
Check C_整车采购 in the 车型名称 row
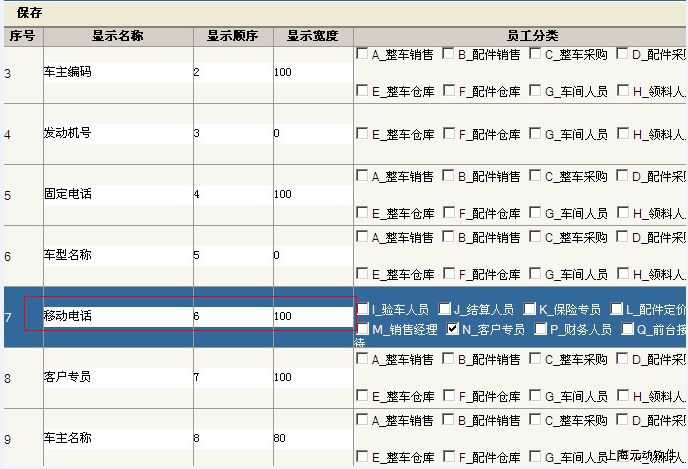click(x=535, y=237)
